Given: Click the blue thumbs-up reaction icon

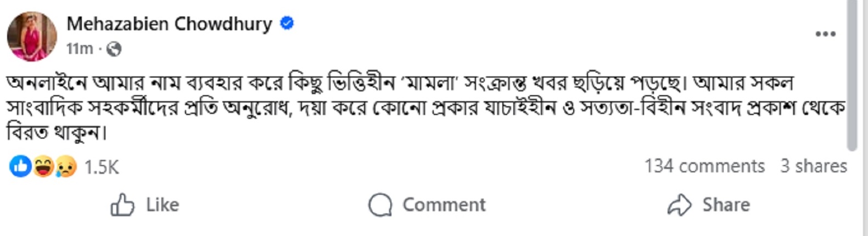Looking at the screenshot, I should point(20,166).
